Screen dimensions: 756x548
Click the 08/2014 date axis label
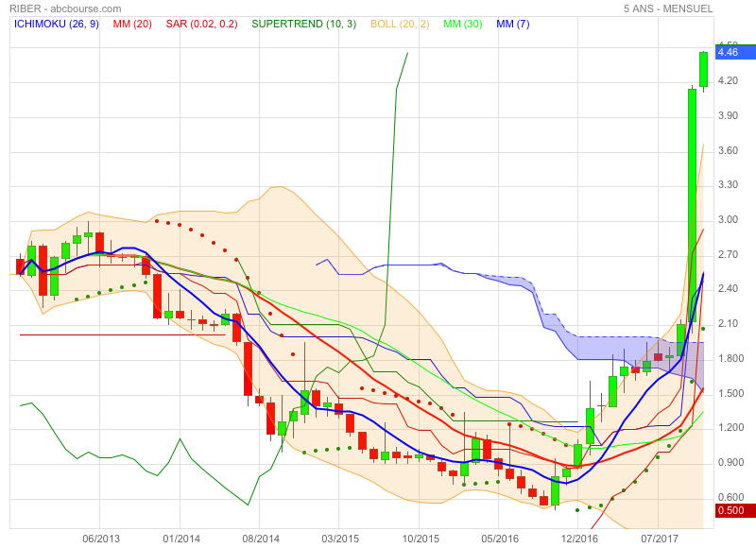(261, 539)
